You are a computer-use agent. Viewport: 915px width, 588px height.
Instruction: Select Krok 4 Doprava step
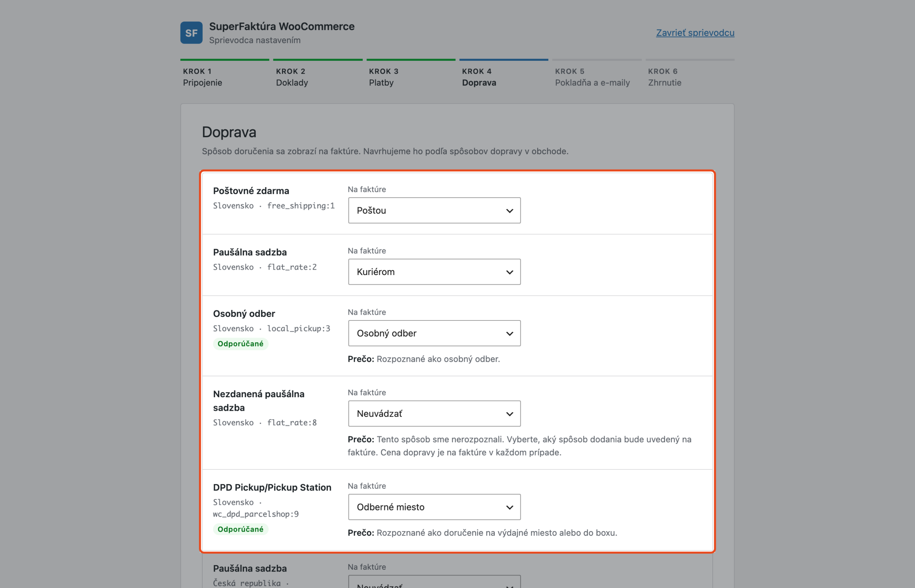pyautogui.click(x=504, y=74)
